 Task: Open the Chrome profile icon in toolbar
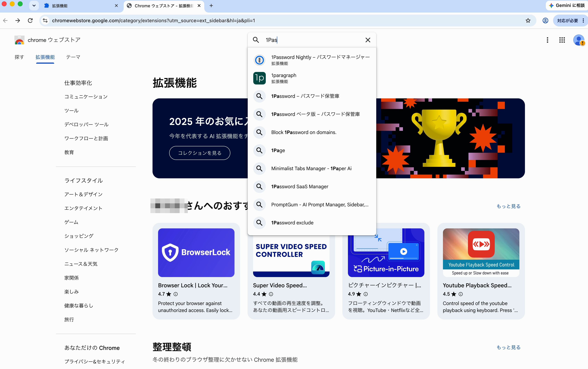point(545,21)
